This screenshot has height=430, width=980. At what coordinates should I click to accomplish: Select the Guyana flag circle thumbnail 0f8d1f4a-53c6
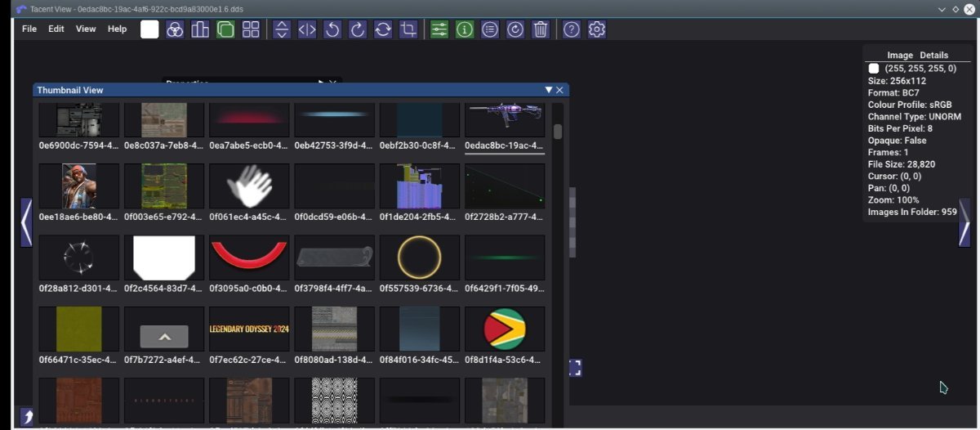click(x=505, y=329)
